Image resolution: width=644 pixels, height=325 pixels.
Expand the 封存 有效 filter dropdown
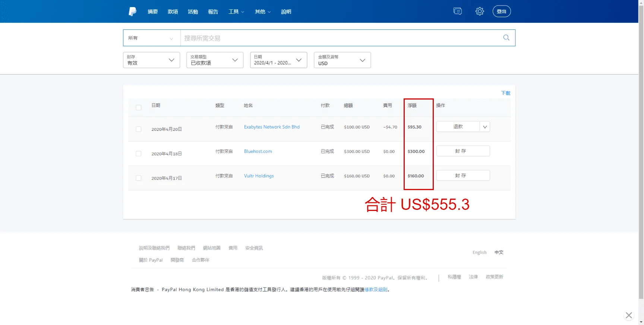(x=151, y=60)
